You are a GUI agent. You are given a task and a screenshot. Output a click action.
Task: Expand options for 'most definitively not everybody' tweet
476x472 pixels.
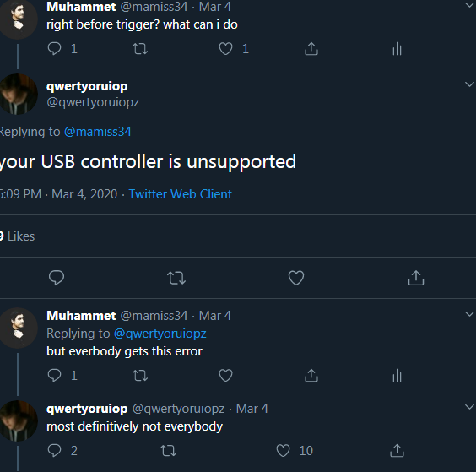pos(469,407)
